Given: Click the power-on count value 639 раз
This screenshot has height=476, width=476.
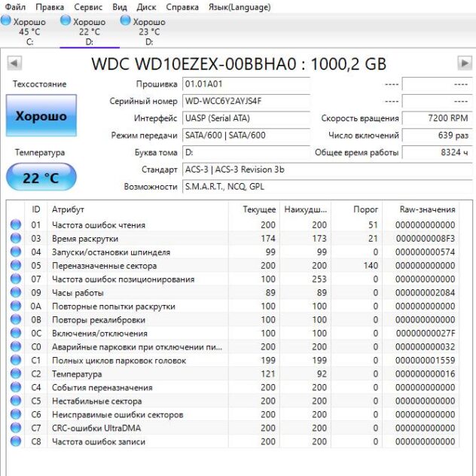Looking at the screenshot, I should pos(437,135).
